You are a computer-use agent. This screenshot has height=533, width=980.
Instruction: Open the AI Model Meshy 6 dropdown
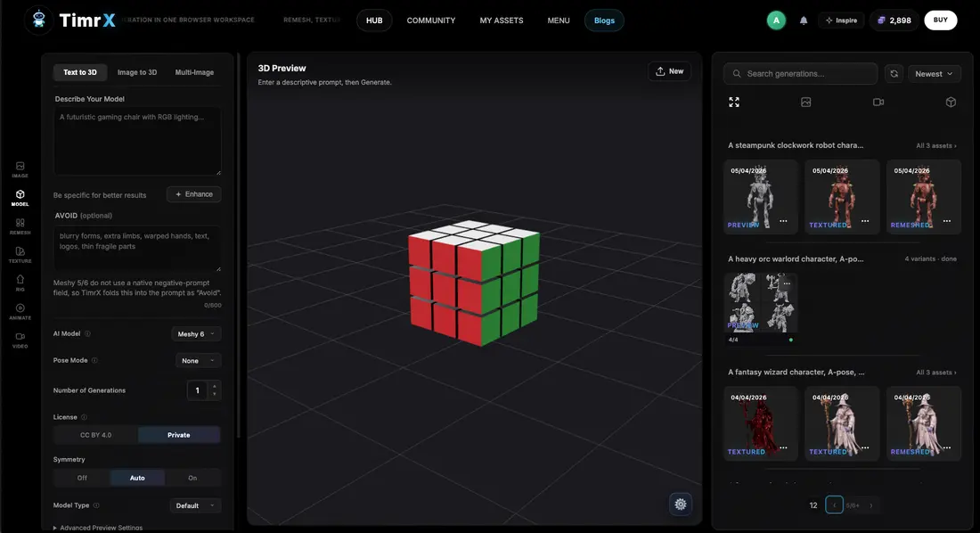pyautogui.click(x=196, y=334)
